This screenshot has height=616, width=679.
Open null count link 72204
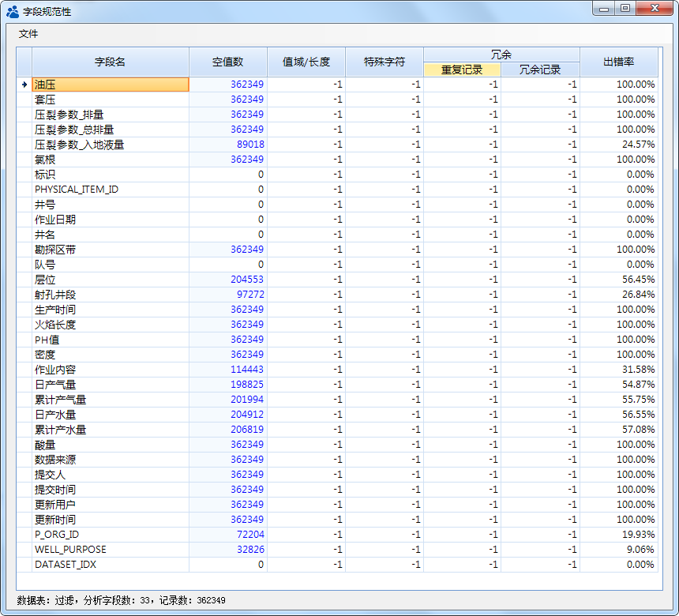tap(250, 535)
